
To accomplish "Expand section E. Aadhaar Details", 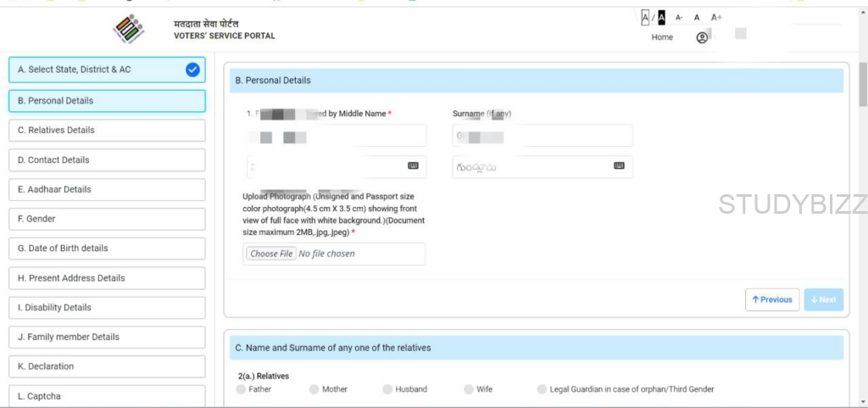I will [107, 190].
